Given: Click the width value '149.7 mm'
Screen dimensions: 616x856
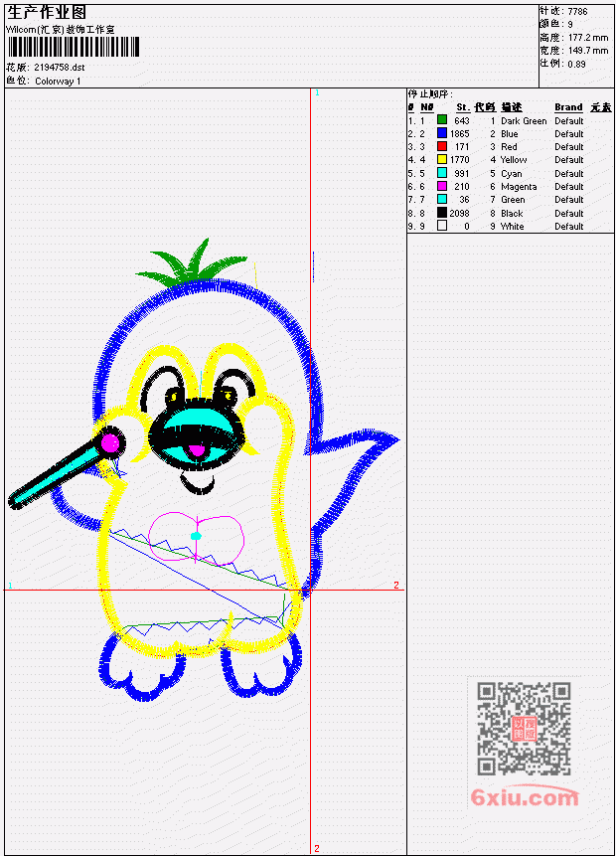Looking at the screenshot, I should (588, 51).
